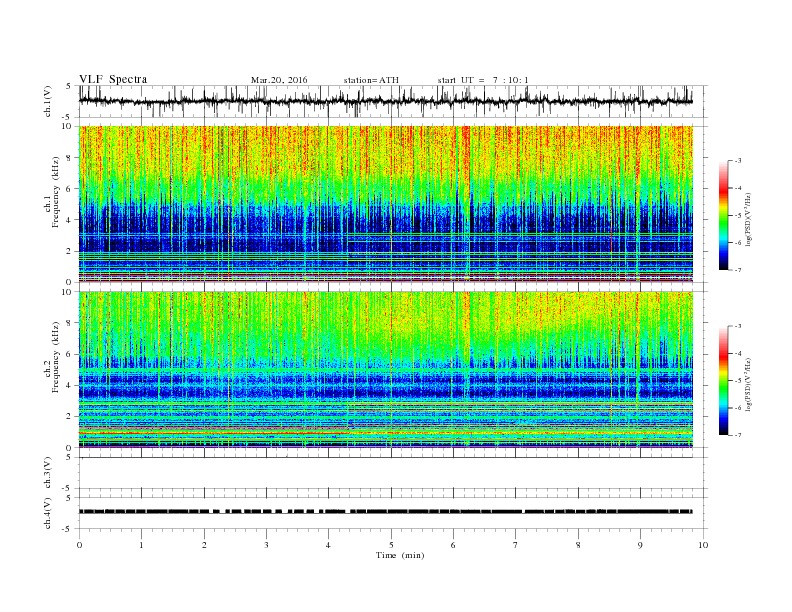Select the "Time (min)" axis label

tap(400, 555)
